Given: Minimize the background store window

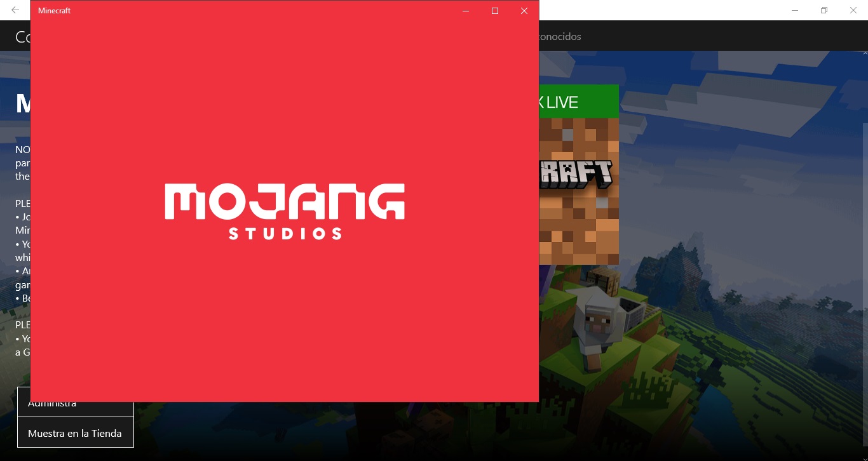Looking at the screenshot, I should click(795, 10).
